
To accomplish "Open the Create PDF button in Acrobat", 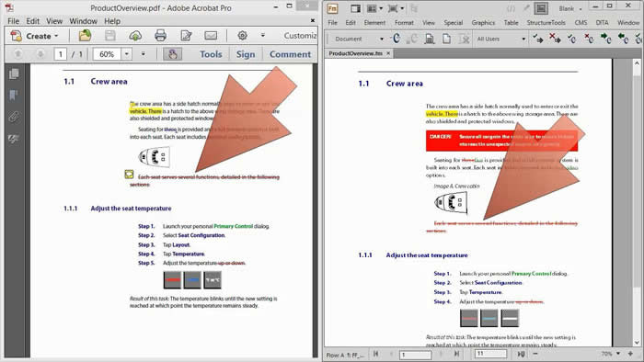I will pos(35,36).
